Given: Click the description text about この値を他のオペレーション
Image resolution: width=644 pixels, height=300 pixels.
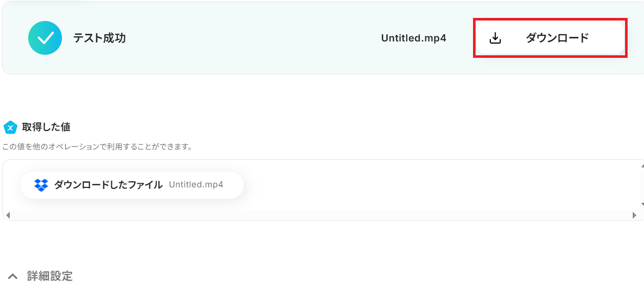Looking at the screenshot, I should tap(97, 147).
